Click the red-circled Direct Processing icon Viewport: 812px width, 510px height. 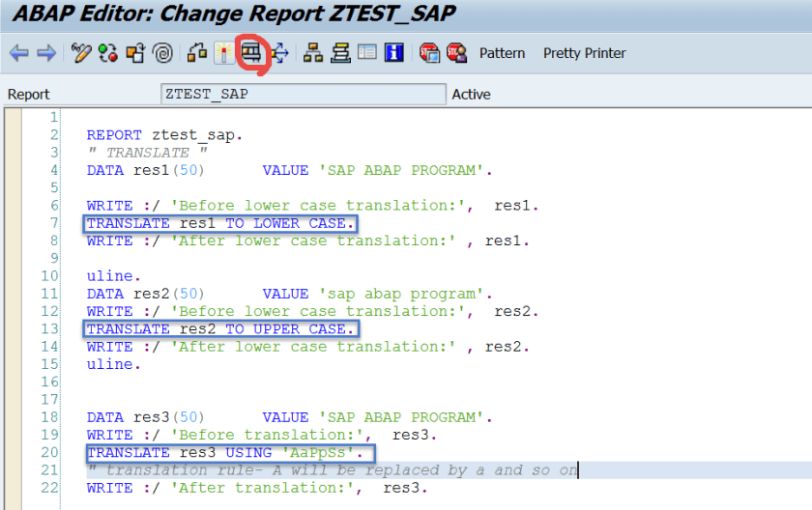(x=251, y=51)
